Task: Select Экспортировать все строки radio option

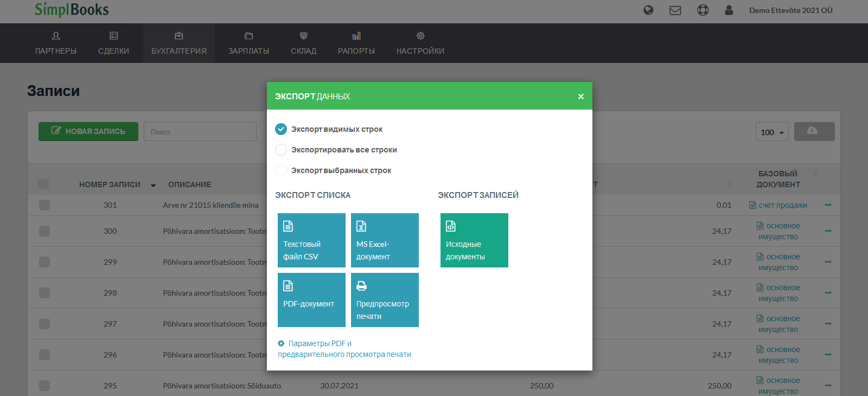Action: point(281,150)
